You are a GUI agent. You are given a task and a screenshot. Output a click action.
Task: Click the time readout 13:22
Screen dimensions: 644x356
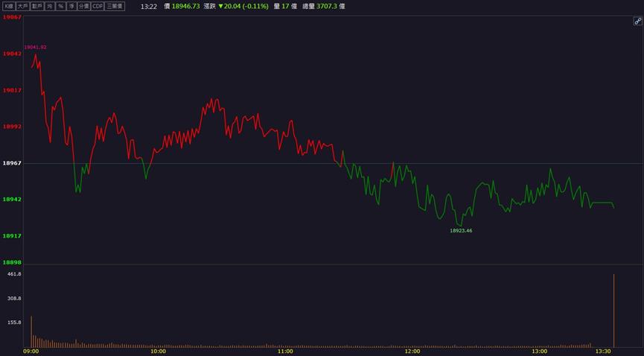(x=149, y=7)
